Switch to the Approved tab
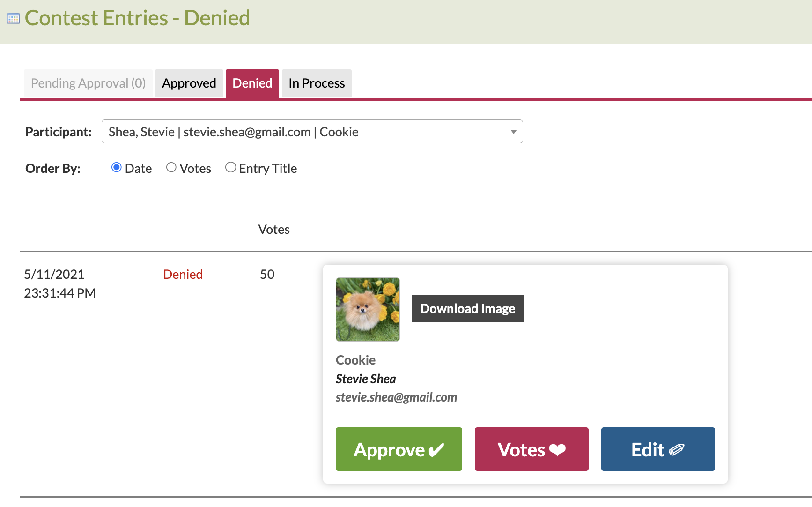Viewport: 812px width, 507px height. click(x=189, y=83)
